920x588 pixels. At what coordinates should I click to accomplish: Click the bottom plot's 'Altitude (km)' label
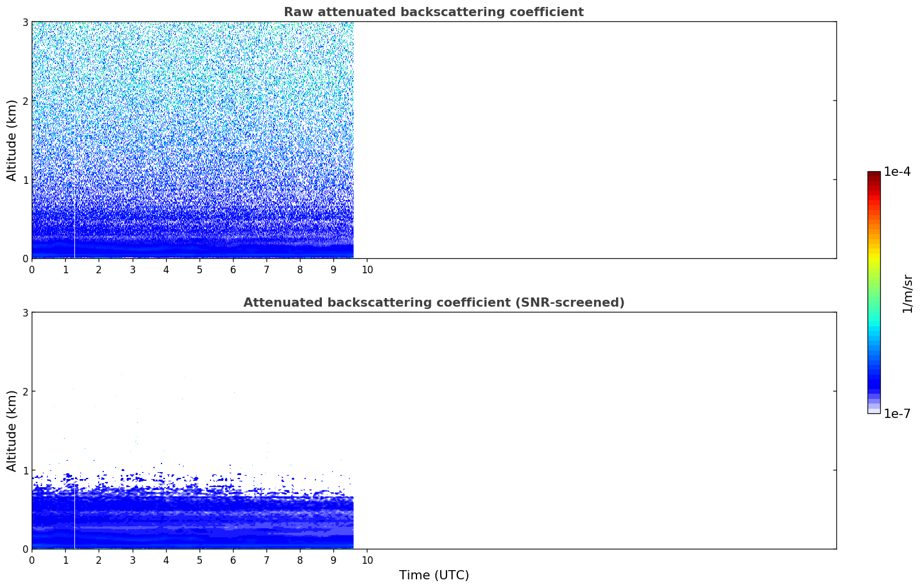point(12,431)
